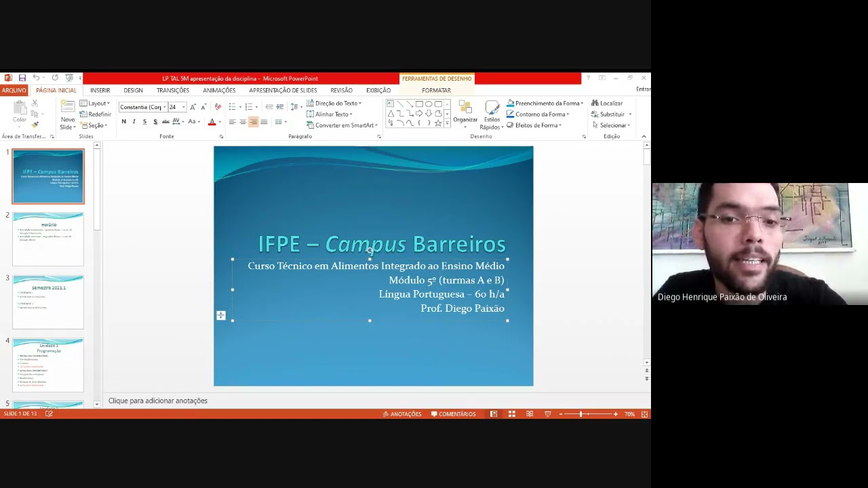The image size is (868, 488).
Task: Switch to the DESIGN tab
Action: pos(133,90)
